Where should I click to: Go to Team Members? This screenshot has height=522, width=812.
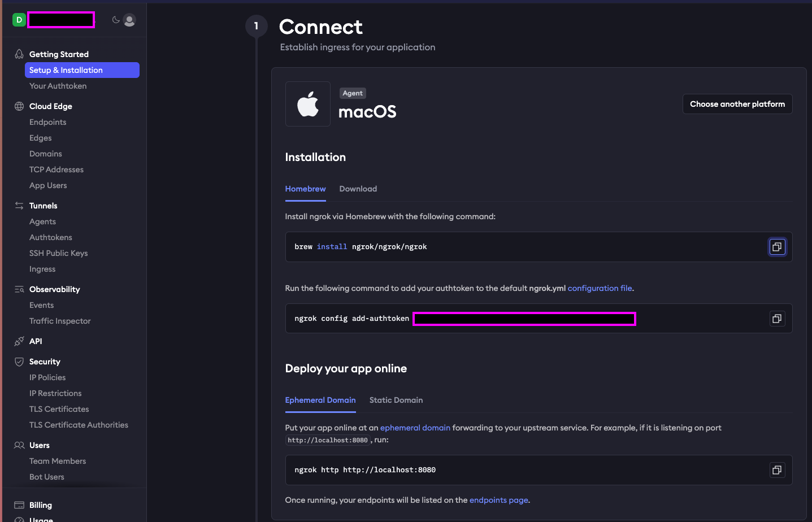tap(58, 461)
